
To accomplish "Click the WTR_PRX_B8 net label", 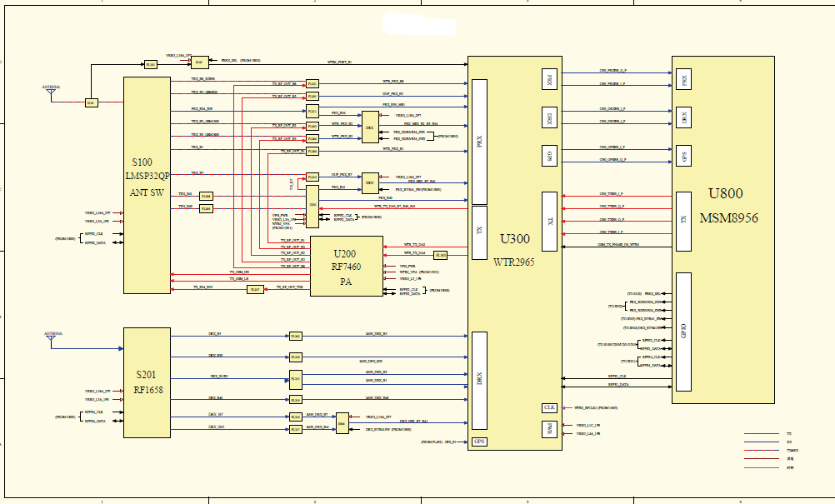I will [393, 81].
